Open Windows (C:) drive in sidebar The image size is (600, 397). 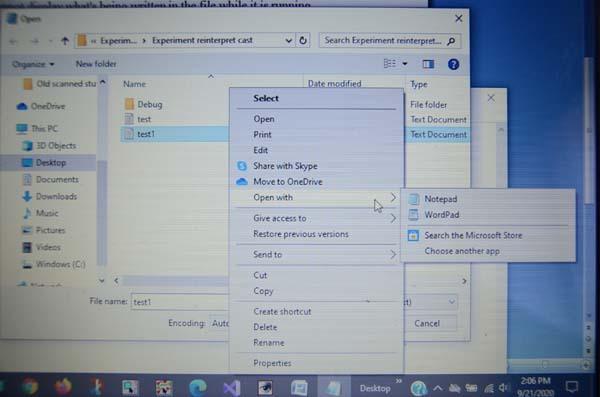[60, 265]
